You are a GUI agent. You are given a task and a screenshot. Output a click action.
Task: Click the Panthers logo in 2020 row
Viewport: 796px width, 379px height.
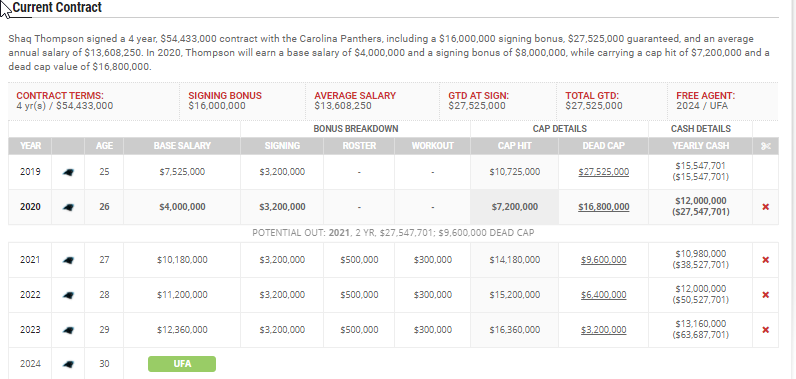[x=68, y=207]
